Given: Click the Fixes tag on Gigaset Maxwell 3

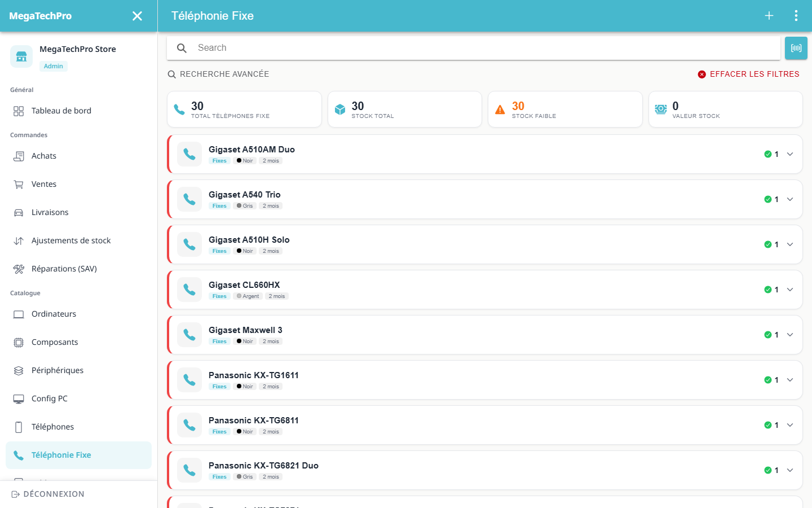Looking at the screenshot, I should (x=219, y=341).
